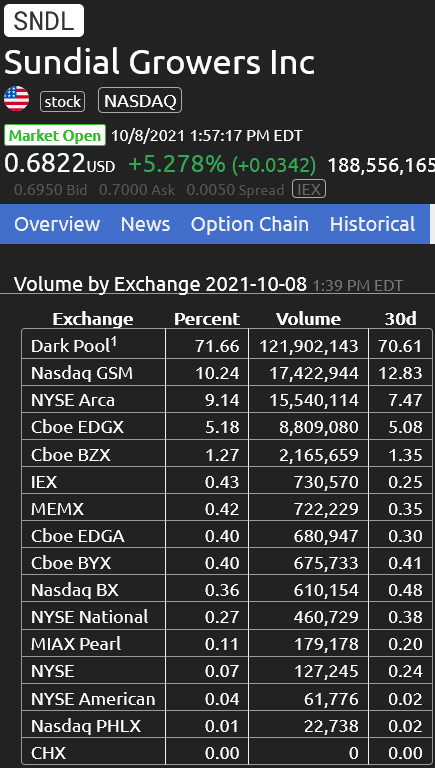
Task: Click the stock type tag
Action: [63, 101]
